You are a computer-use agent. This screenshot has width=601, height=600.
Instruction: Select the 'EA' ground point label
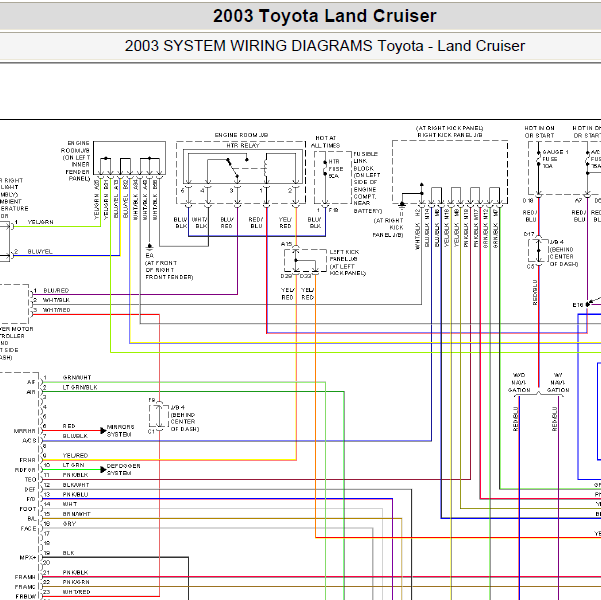(x=149, y=255)
